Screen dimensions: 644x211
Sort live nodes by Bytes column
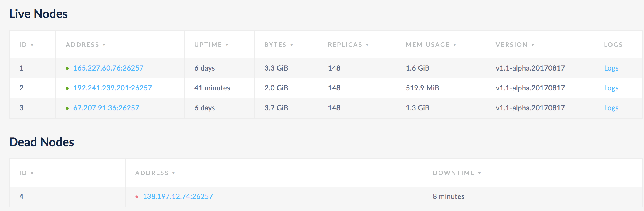coord(278,45)
